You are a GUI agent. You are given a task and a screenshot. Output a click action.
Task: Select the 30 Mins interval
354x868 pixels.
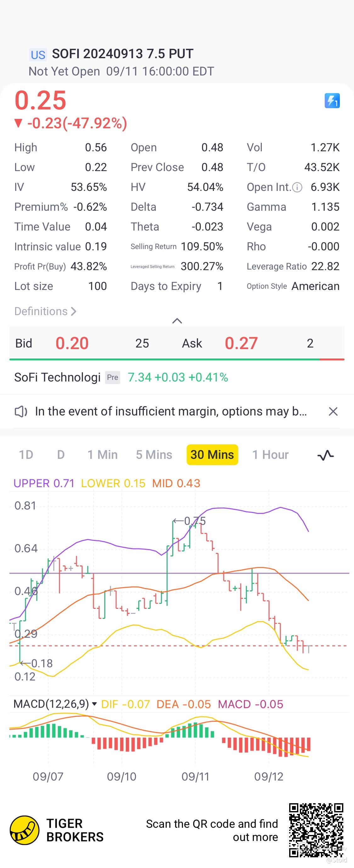[x=212, y=455]
